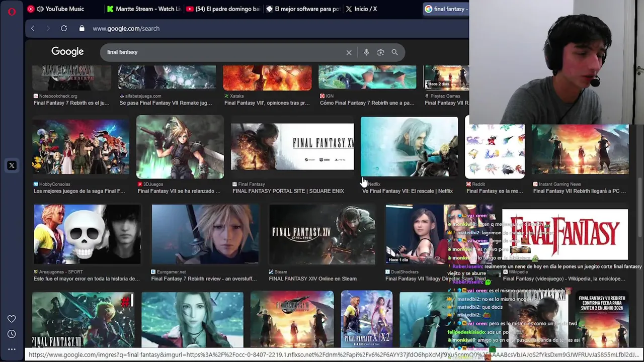Image resolution: width=644 pixels, height=362 pixels.
Task: Open the heart bookmarks sidebar icon
Action: [x=12, y=319]
